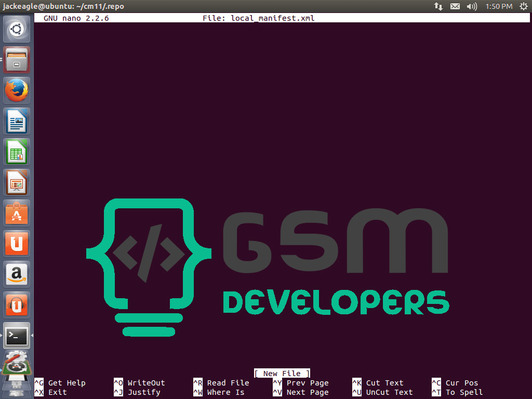Viewport: 532px width, 399px height.
Task: Click the ^W Where Is shortcut
Action: [219, 392]
